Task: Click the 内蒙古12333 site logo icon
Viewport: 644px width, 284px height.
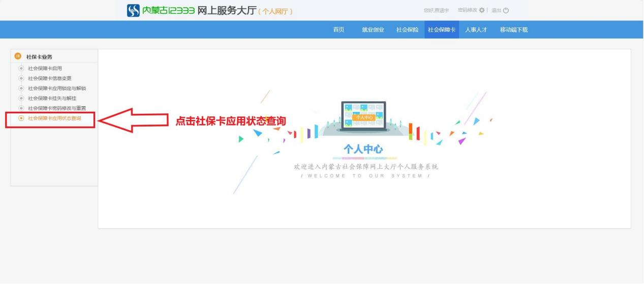Action: click(133, 10)
